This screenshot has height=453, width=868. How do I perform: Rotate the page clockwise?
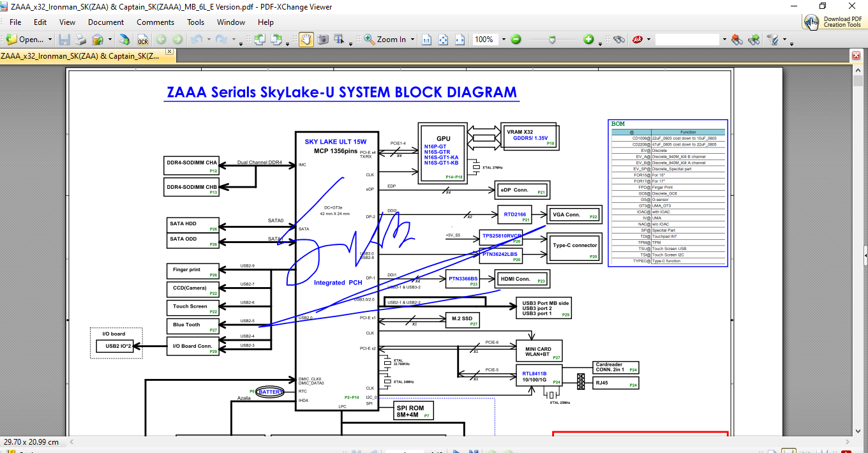[276, 40]
